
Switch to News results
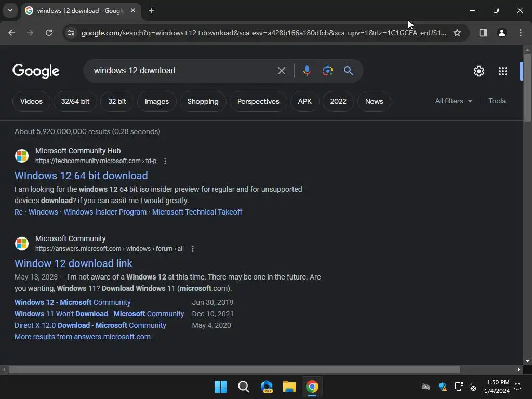(x=374, y=101)
